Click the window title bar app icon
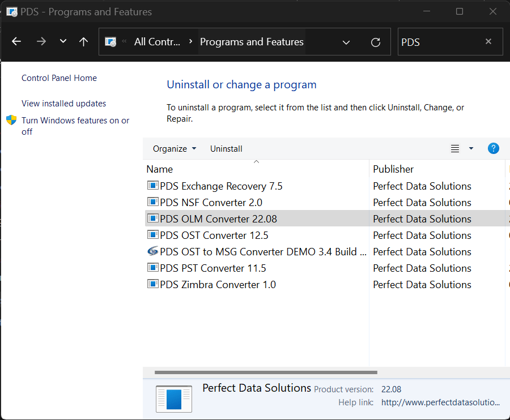510x420 pixels. (x=12, y=12)
